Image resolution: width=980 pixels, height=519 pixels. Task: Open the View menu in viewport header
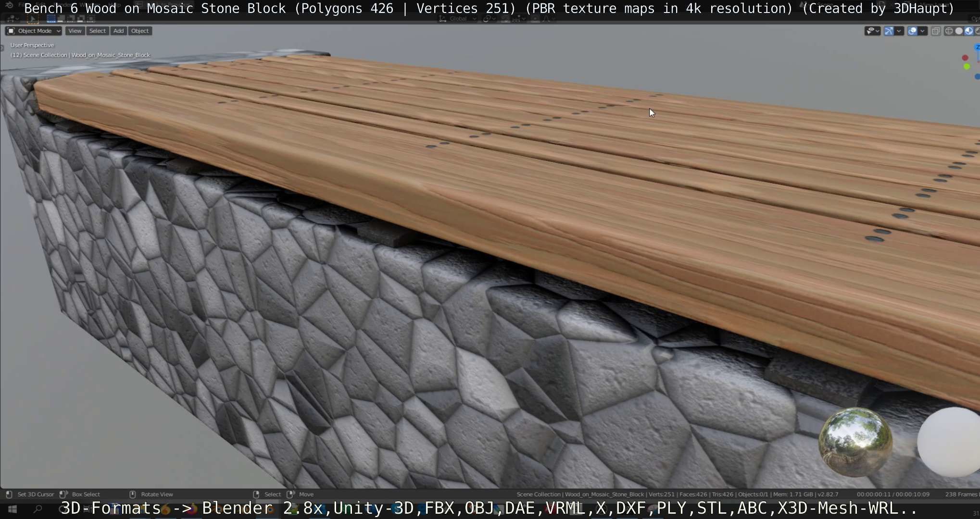(x=75, y=31)
